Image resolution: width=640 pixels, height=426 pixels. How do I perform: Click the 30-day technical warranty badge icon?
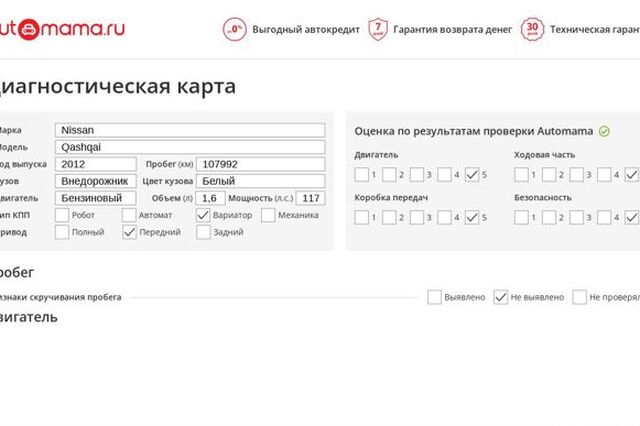click(532, 29)
